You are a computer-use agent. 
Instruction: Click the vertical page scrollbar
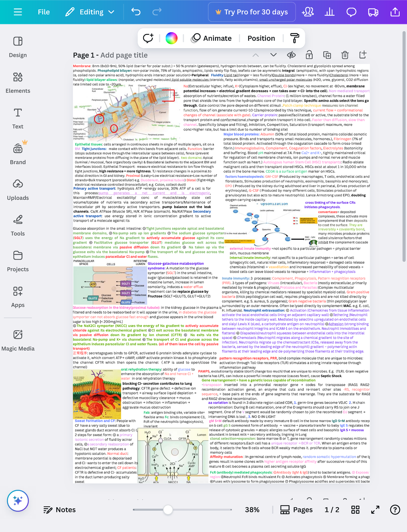tap(404, 146)
